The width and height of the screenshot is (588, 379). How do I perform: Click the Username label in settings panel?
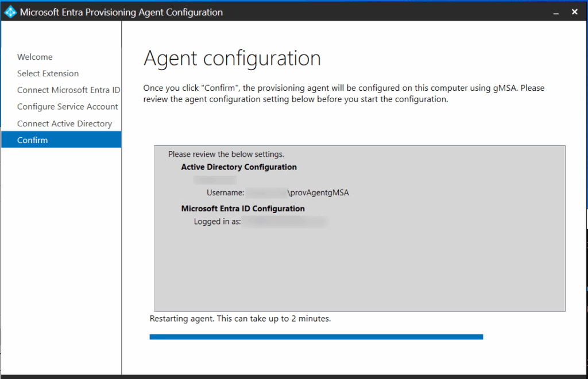click(225, 193)
